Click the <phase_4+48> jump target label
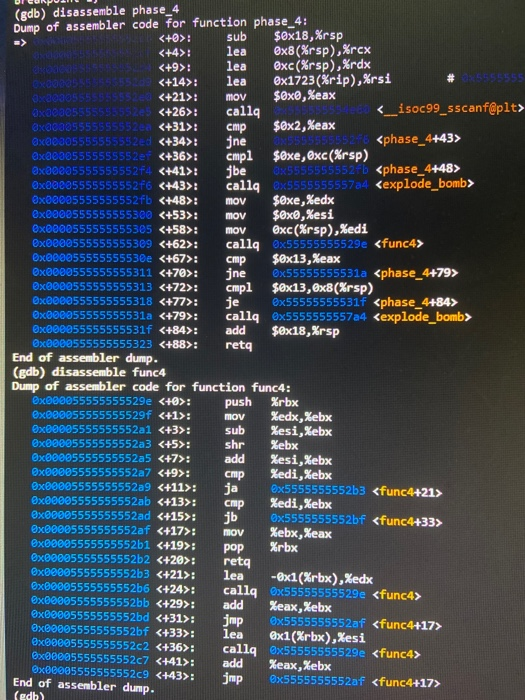The height and width of the screenshot is (700, 525). point(417,169)
